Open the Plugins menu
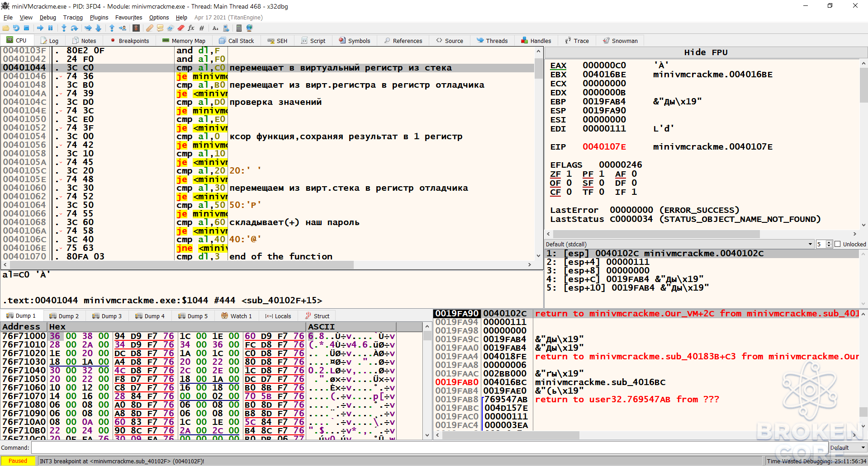Image resolution: width=868 pixels, height=466 pixels. (x=99, y=17)
